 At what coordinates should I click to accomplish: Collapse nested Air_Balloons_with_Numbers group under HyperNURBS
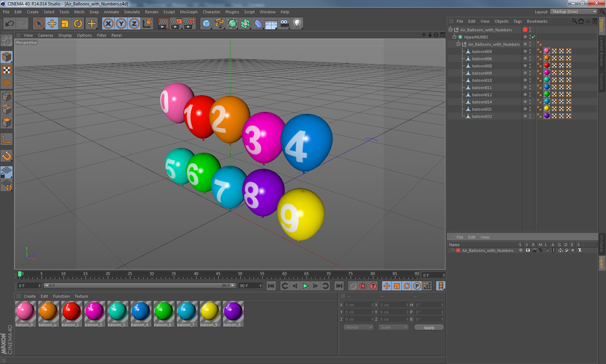click(458, 44)
